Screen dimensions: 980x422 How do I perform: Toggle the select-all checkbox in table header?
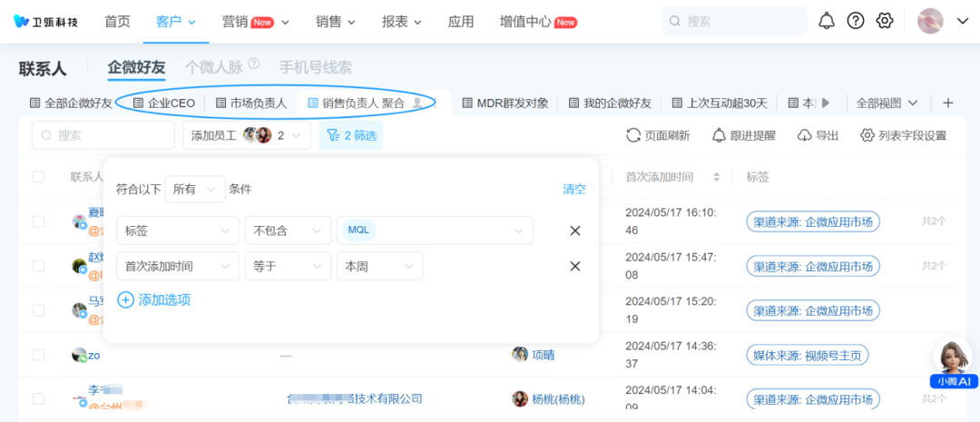[38, 177]
